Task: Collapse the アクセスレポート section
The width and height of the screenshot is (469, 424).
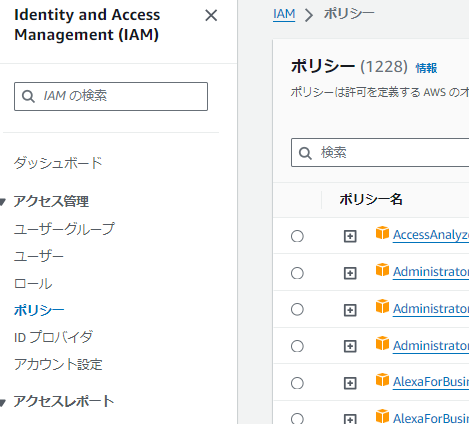Action: click(3, 402)
